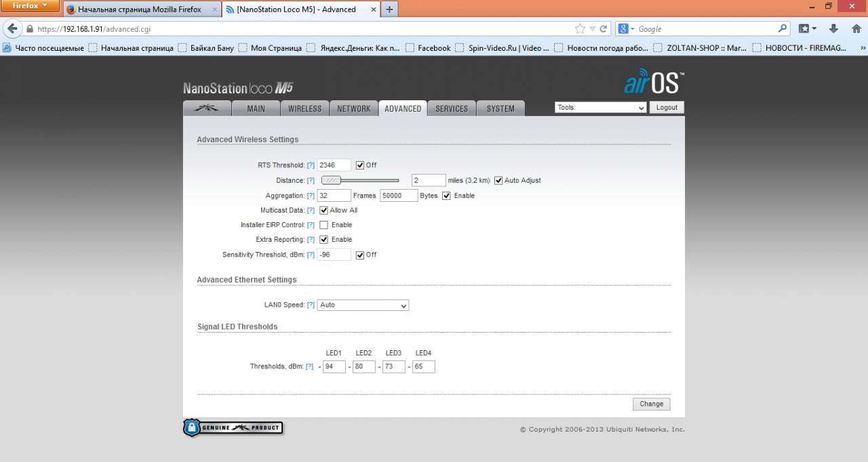Open the Facebook bookmark
Screen dimensions: 868x462
pyautogui.click(x=428, y=48)
